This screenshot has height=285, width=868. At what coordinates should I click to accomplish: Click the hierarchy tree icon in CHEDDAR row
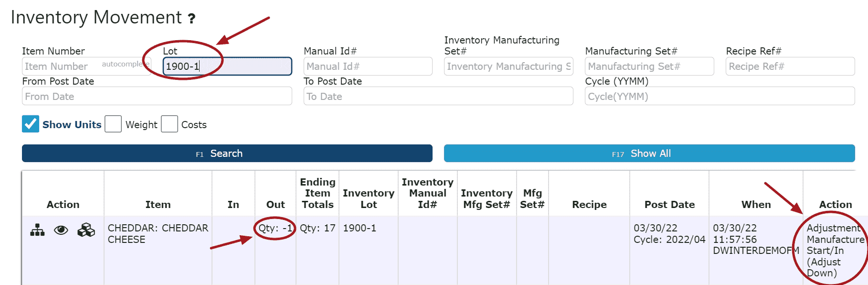point(37,230)
